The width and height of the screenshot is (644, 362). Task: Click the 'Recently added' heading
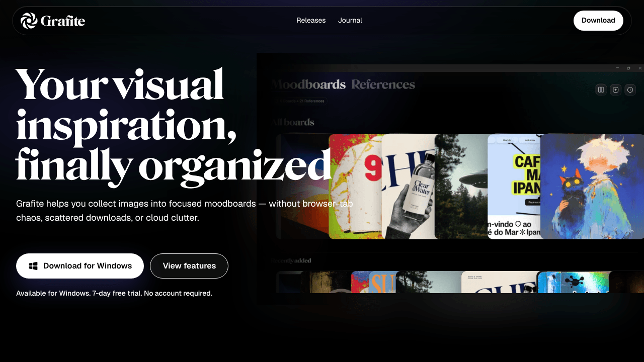pos(291,260)
